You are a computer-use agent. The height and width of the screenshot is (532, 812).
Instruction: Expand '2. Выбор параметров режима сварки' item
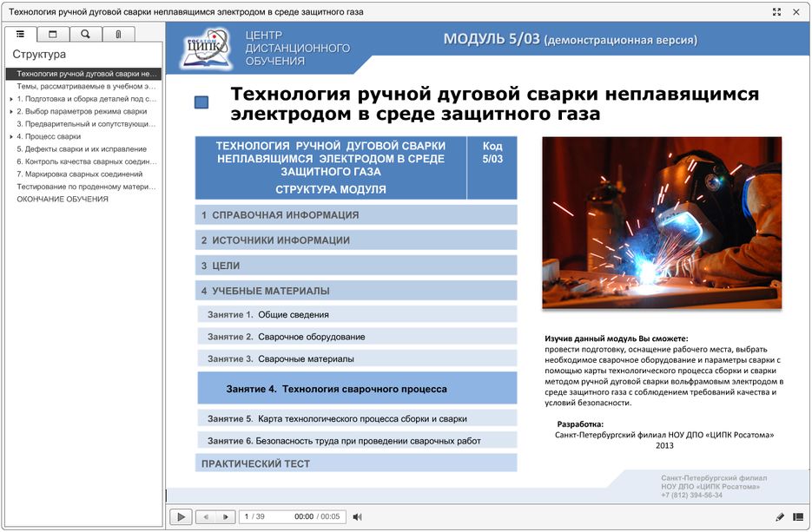pyautogui.click(x=10, y=111)
